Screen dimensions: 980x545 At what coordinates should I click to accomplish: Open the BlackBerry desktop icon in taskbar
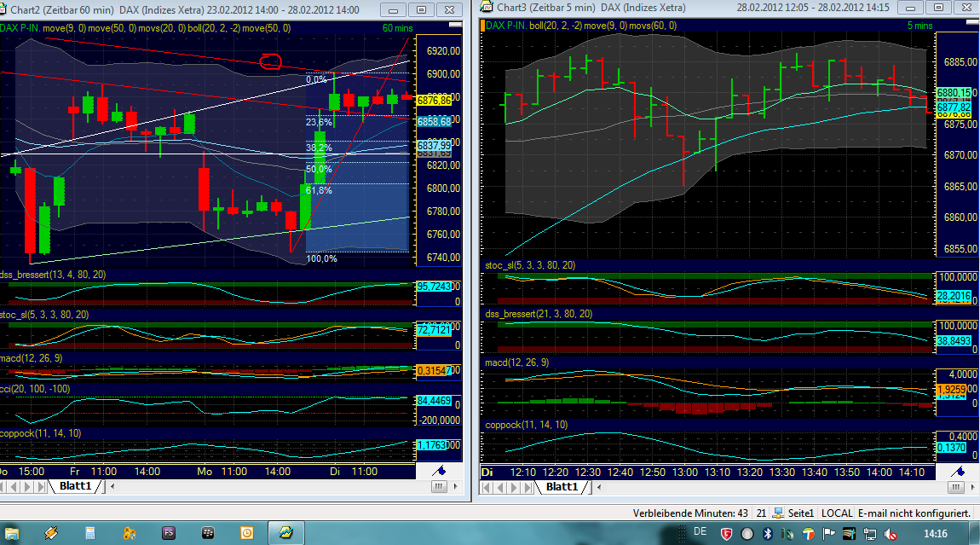207,532
